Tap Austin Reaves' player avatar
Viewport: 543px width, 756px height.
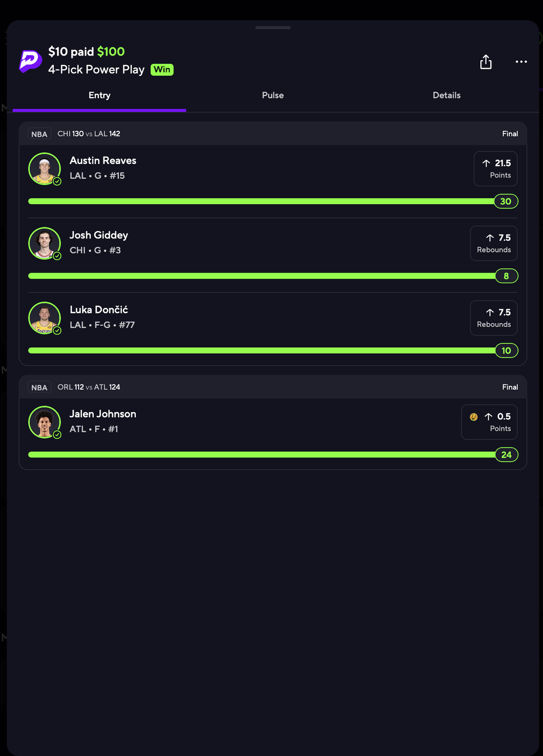45,169
